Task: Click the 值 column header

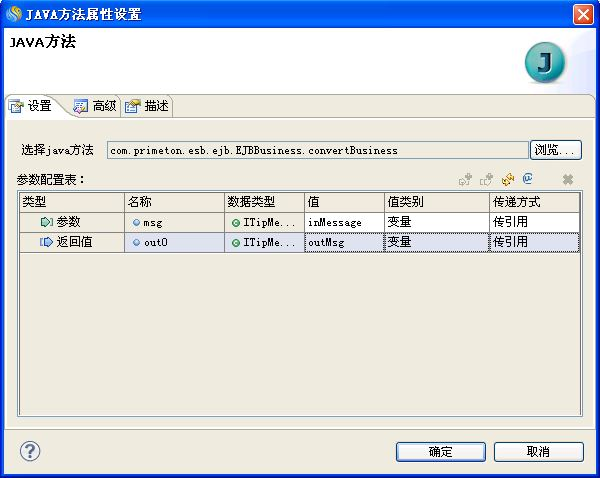Action: (x=344, y=202)
